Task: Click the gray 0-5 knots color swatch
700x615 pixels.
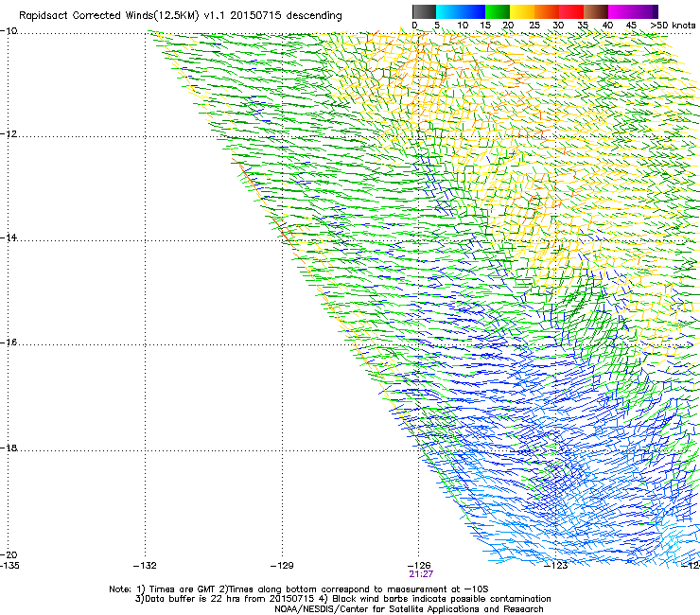Action: click(x=424, y=11)
